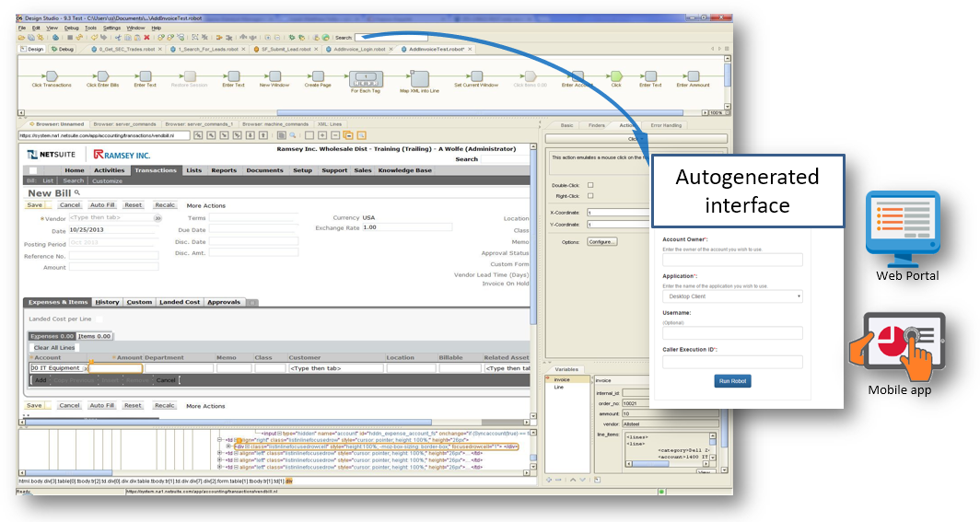This screenshot has width=980, height=522.
Task: Open the Finders tab in step panel
Action: (596, 125)
